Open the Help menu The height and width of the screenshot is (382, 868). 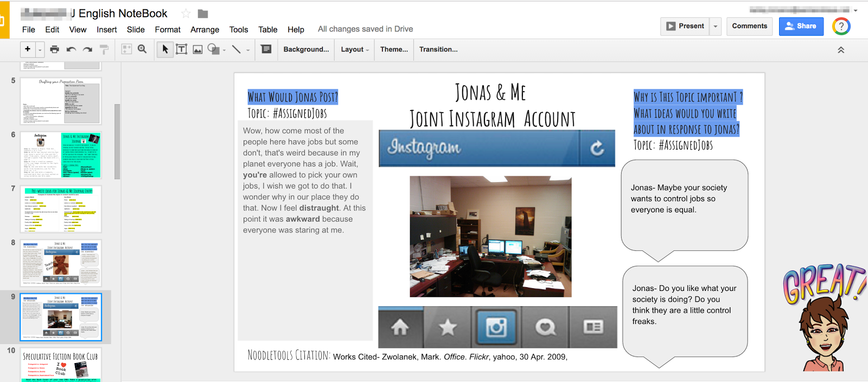coord(296,29)
